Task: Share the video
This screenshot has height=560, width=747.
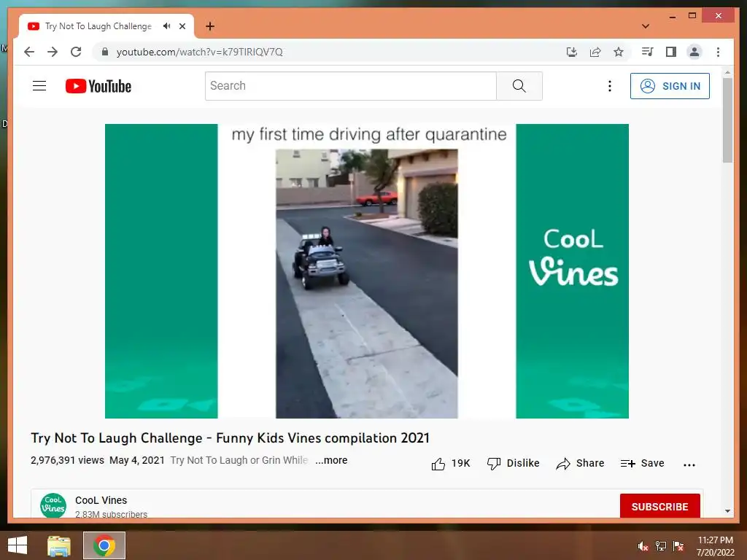Action: click(580, 463)
